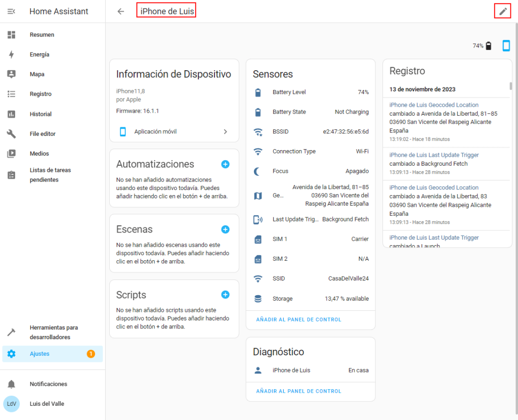Click the Registro panel scrollbar
518x420 pixels.
click(510, 86)
